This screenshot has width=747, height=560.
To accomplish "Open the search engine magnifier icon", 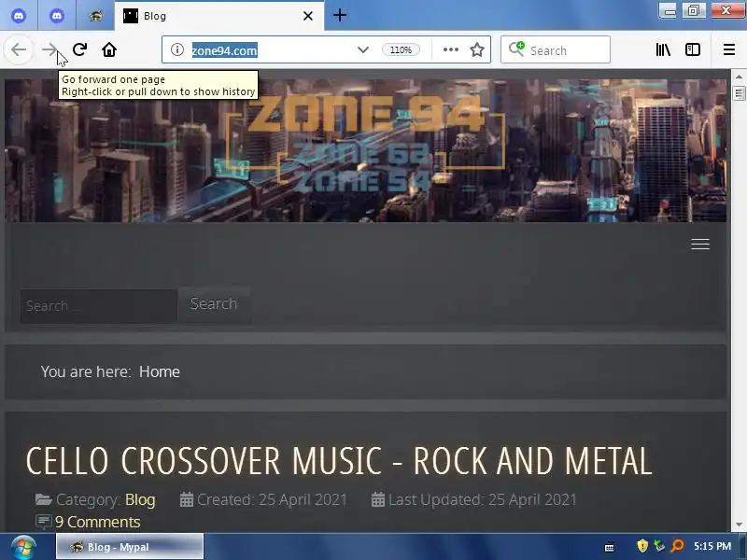I will [x=516, y=49].
